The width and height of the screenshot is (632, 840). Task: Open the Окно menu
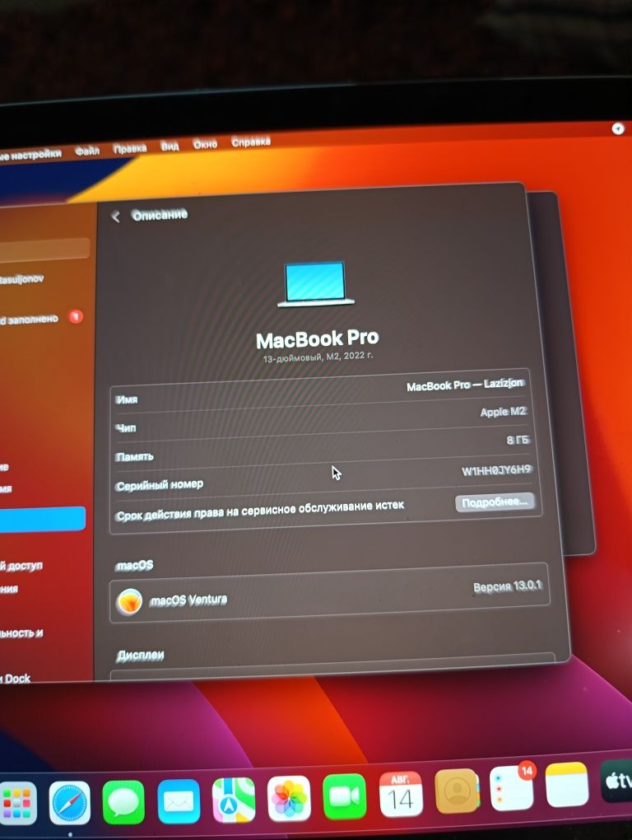point(205,144)
